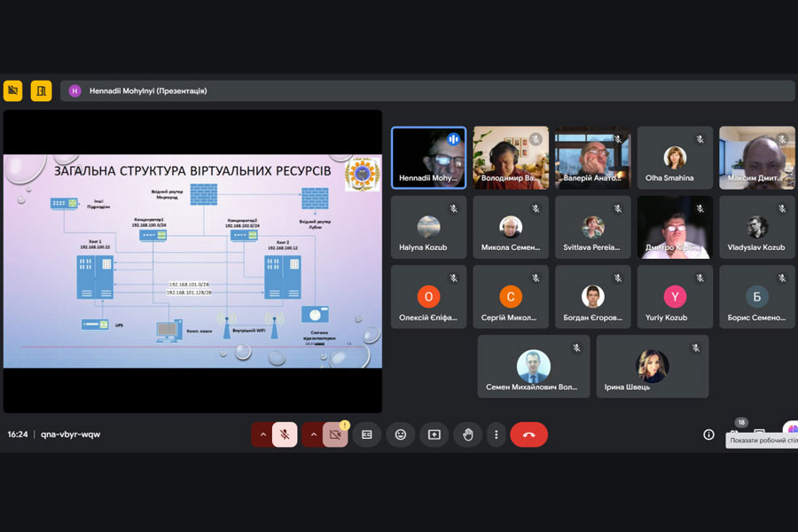Image resolution: width=798 pixels, height=532 pixels.
Task: Select the Hennadii Mohy... participant tile
Action: tap(428, 158)
